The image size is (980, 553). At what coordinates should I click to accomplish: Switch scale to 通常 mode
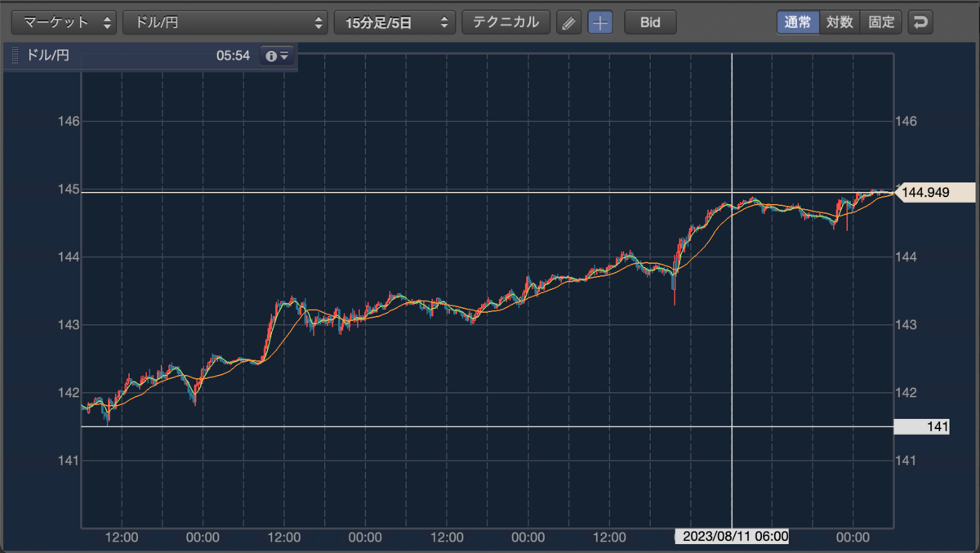click(797, 22)
